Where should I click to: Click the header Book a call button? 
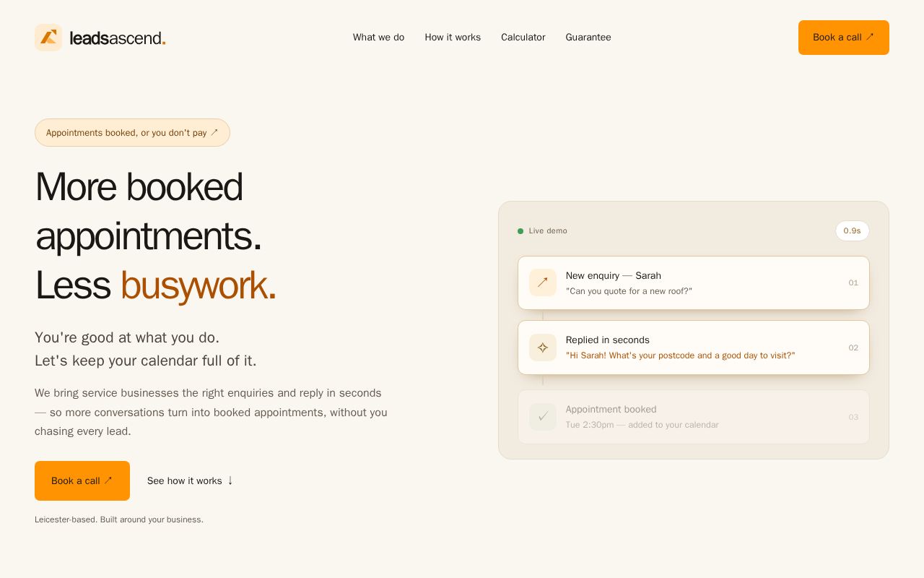pos(844,38)
